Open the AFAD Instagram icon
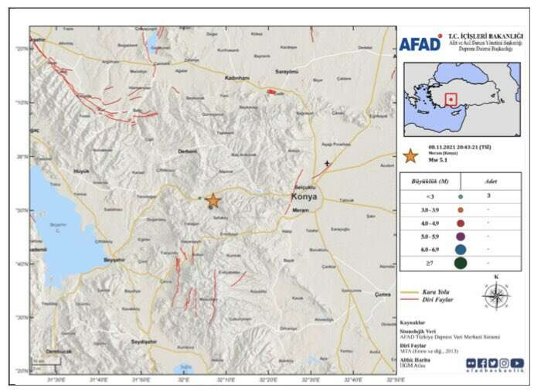541x392 pixels. pyautogui.click(x=504, y=363)
